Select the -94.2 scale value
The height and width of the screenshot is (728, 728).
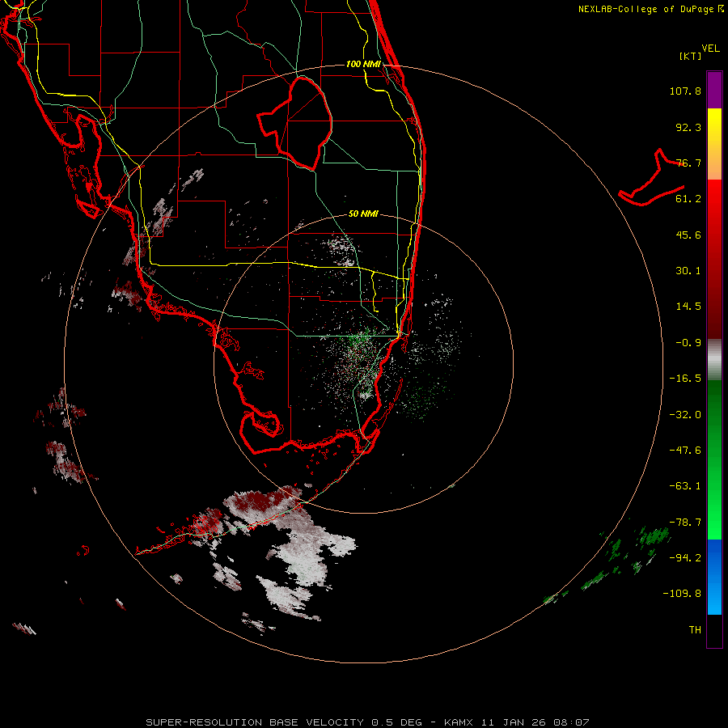685,558
